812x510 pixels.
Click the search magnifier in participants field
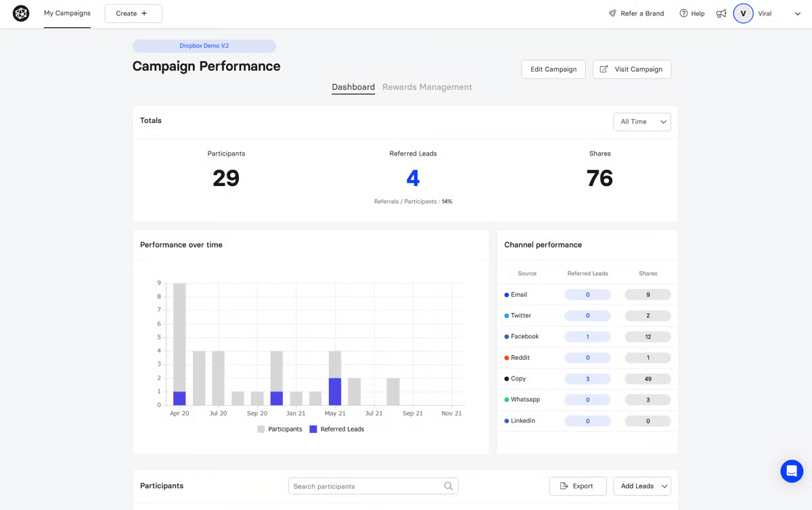point(449,486)
